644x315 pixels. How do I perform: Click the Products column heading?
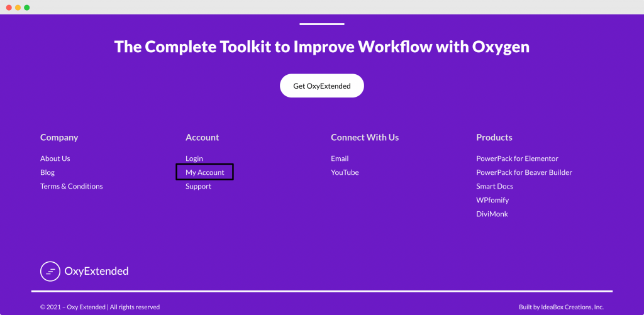point(494,138)
